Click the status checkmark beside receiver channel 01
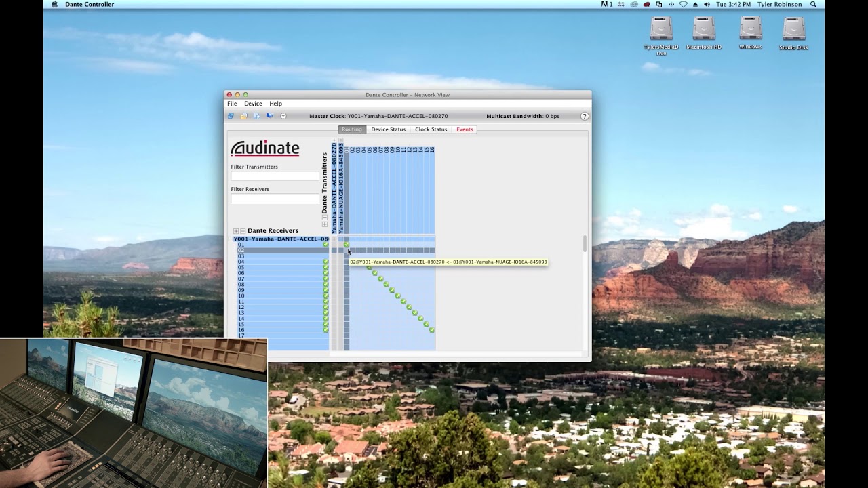This screenshot has height=488, width=868. click(325, 245)
